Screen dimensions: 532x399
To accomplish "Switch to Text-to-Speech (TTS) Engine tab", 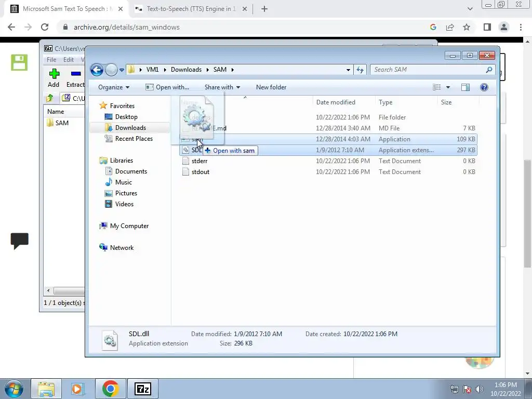I will pyautogui.click(x=191, y=9).
